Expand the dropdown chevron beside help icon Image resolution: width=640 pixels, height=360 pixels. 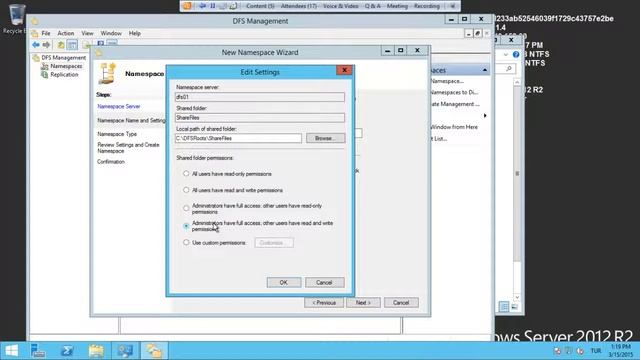click(506, 54)
